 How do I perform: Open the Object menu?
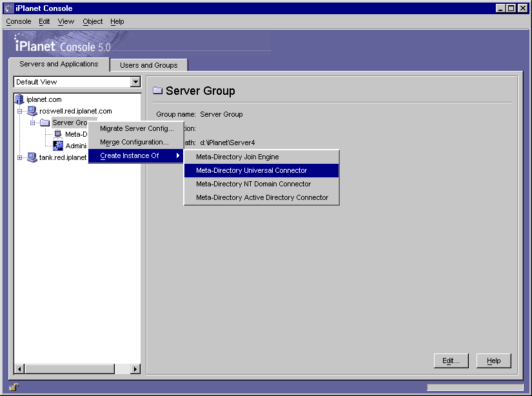coord(93,21)
